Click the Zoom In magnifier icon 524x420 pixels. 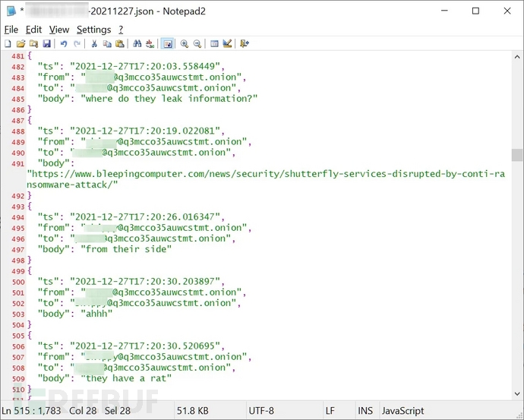185,44
